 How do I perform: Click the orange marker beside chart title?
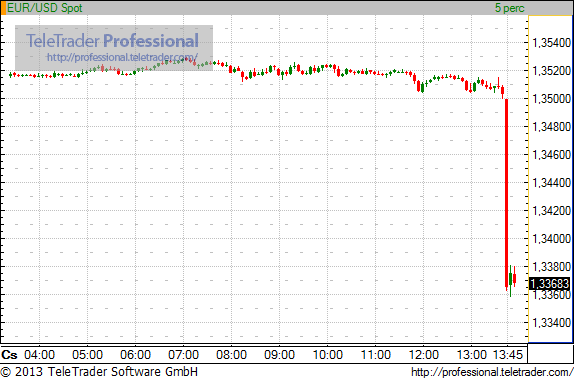click(3, 8)
